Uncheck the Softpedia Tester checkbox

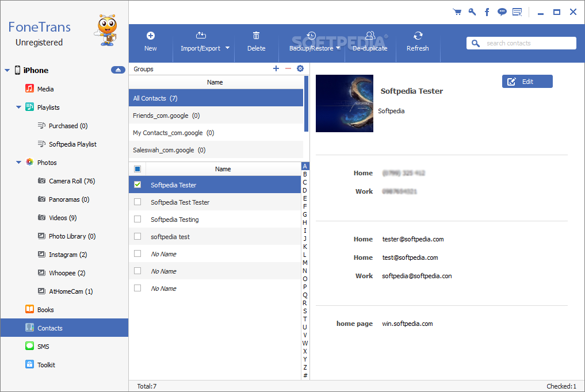(137, 185)
